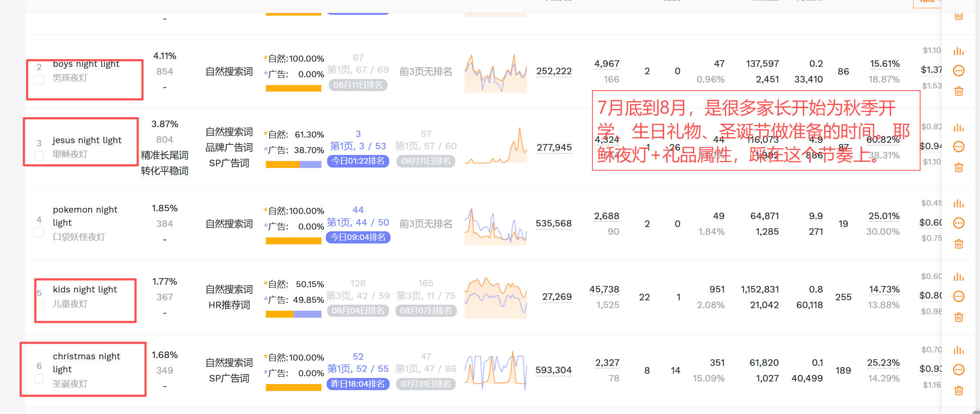Click the 精准长尾词 tag
This screenshot has height=414, width=980.
[165, 155]
